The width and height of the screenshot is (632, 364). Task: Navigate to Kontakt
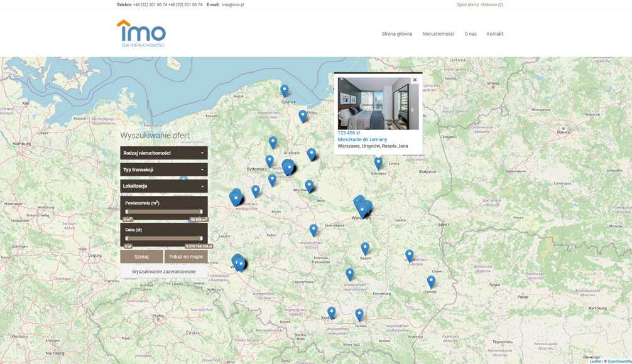tap(495, 34)
